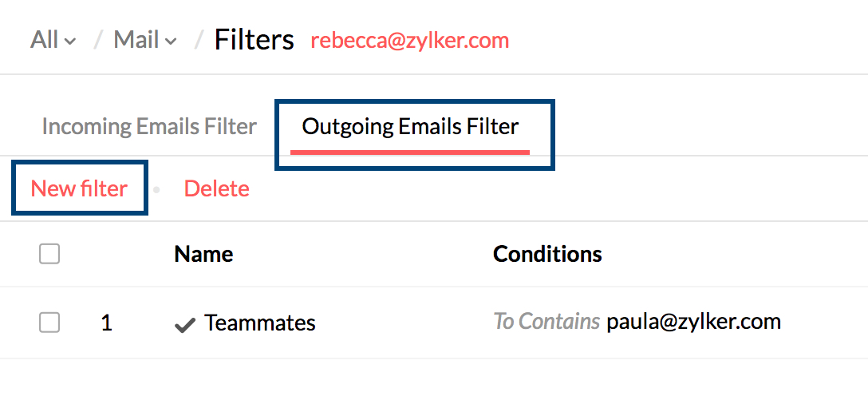Click the rebecca@zylker.com account address
This screenshot has width=868, height=396.
click(x=409, y=40)
